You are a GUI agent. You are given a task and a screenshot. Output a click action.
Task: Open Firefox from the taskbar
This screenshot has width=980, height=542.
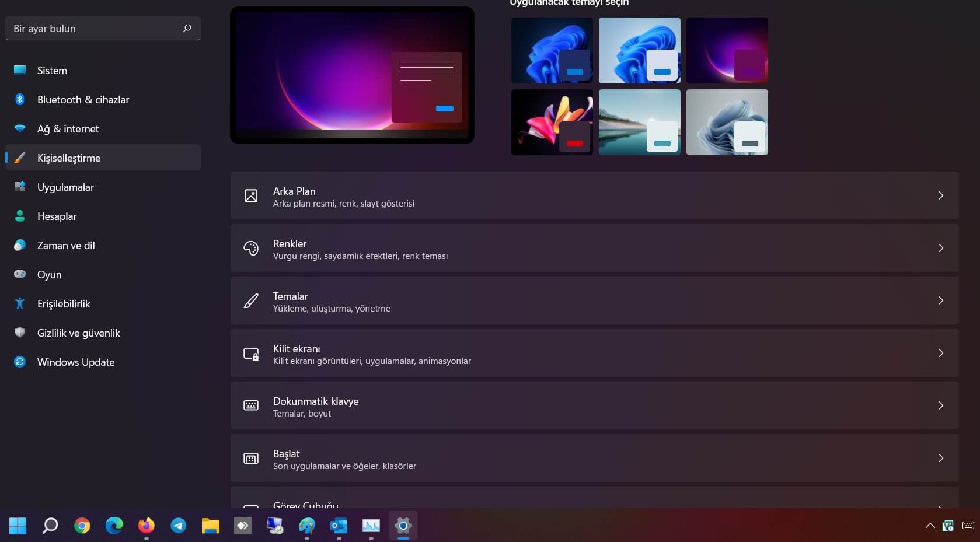146,526
